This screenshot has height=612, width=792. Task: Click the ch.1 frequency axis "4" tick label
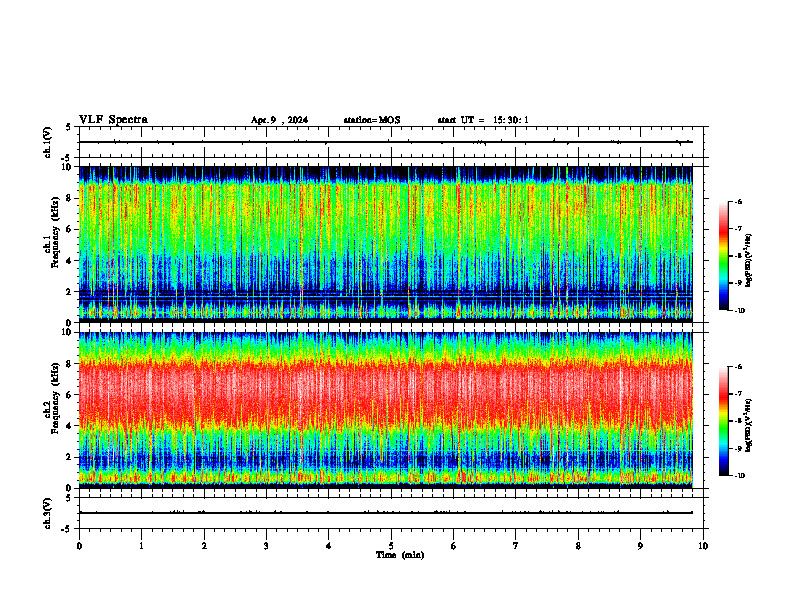pos(70,261)
